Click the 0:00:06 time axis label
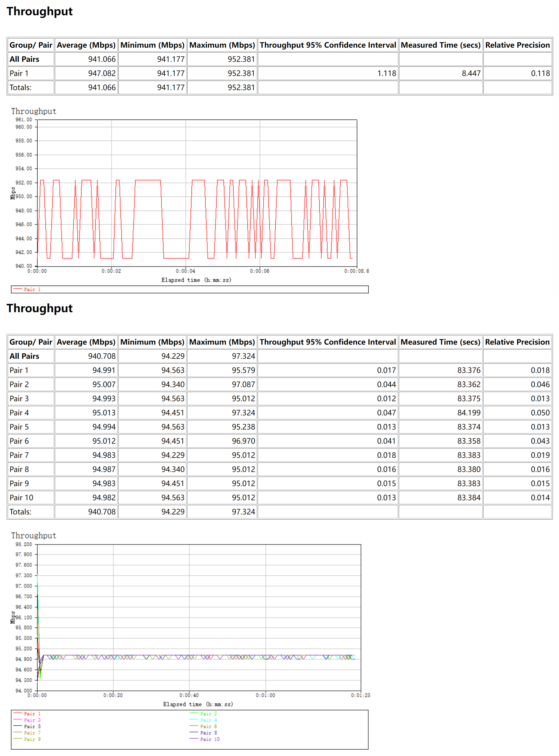Screen dimensions: 559x756 (260, 271)
